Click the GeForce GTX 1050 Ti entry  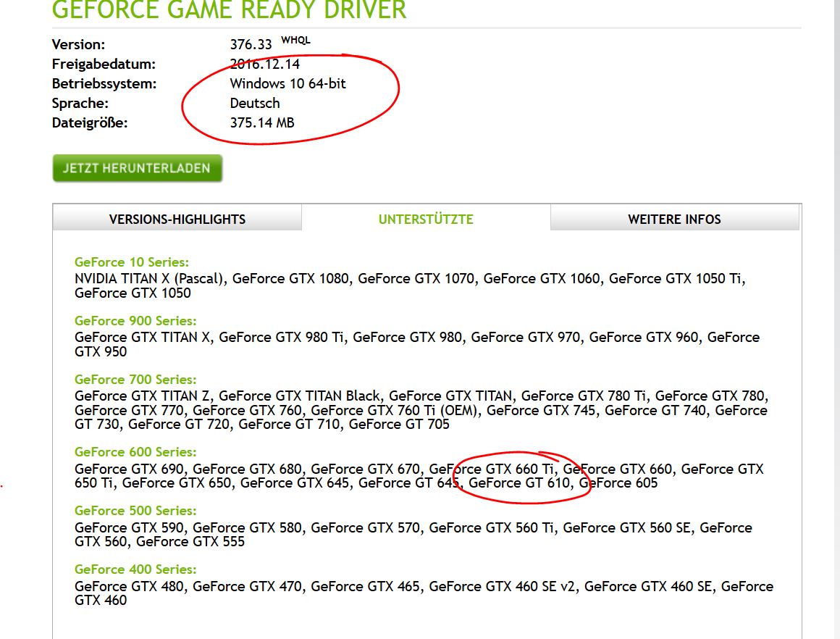coord(675,279)
